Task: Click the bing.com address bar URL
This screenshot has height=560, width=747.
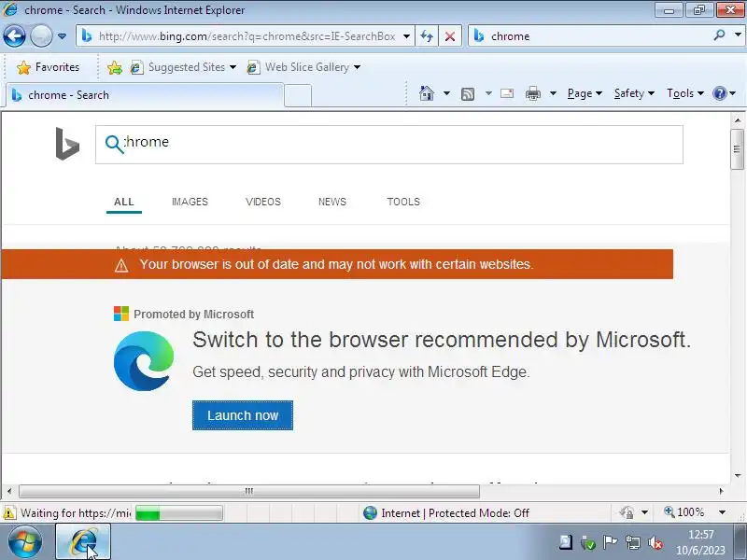Action: 247,36
